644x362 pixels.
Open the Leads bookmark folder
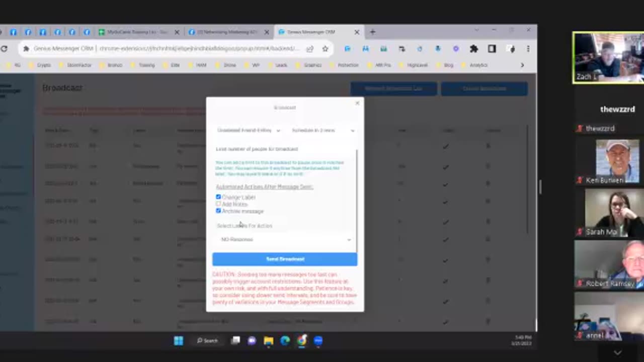click(277, 65)
